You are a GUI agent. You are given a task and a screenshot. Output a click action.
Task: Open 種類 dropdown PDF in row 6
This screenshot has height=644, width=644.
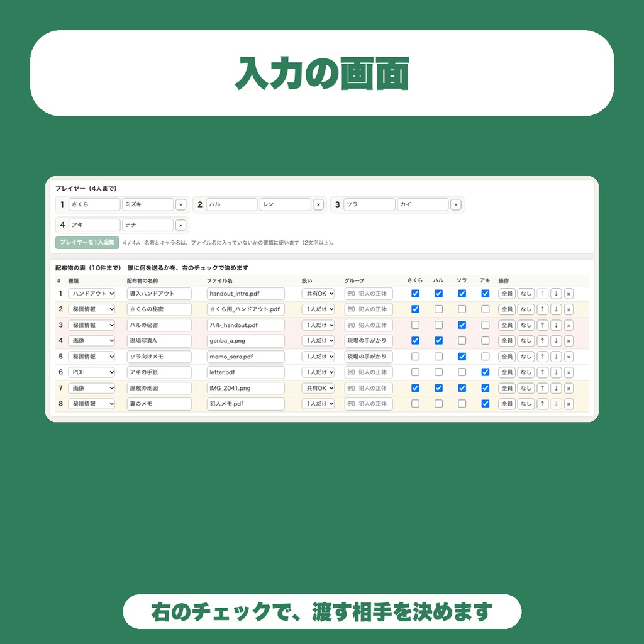[92, 372]
